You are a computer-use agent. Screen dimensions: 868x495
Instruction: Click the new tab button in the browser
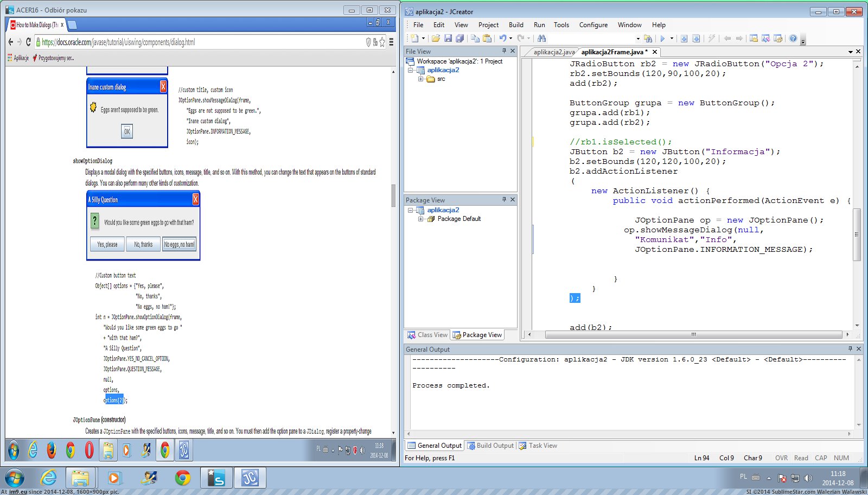click(72, 25)
